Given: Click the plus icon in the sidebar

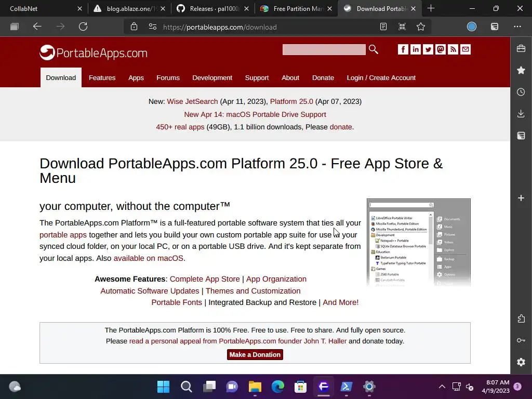Looking at the screenshot, I should coord(521,198).
